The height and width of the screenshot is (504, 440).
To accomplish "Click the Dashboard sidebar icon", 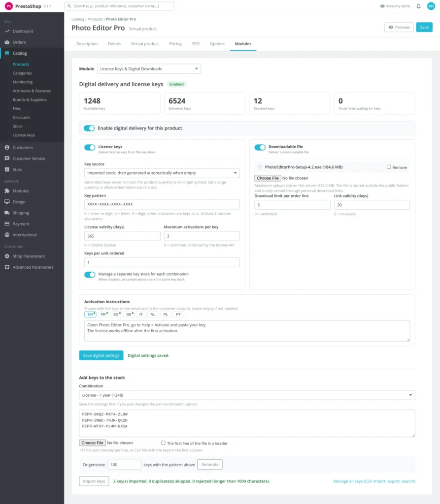I will click(7, 31).
